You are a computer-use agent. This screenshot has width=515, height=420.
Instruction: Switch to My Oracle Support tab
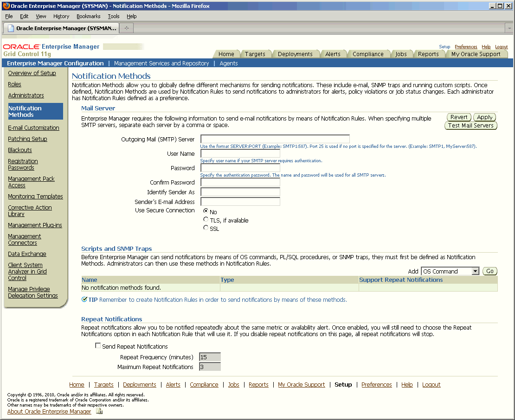point(476,54)
